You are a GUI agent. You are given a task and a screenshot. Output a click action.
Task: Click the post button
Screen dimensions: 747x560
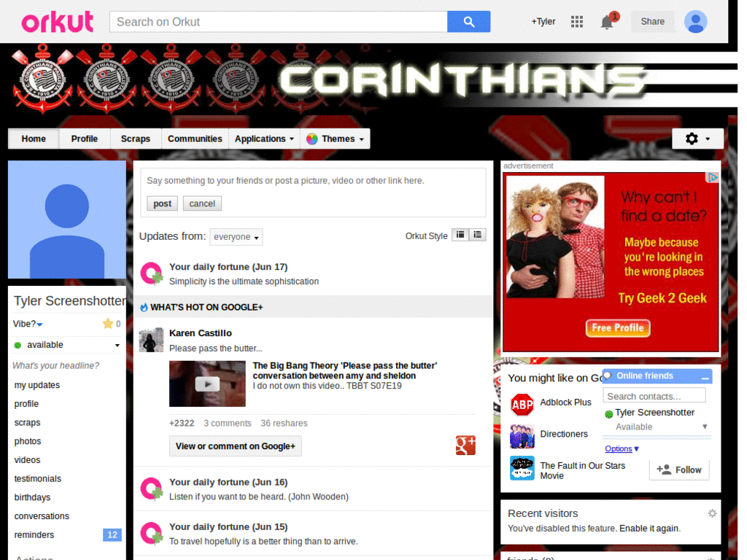pyautogui.click(x=162, y=204)
